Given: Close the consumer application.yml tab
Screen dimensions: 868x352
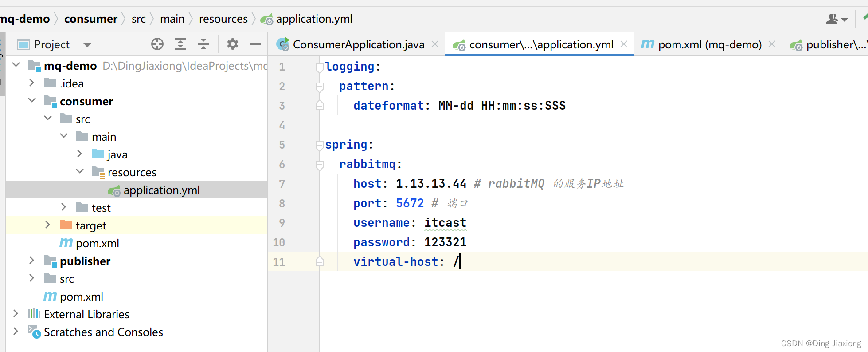Looking at the screenshot, I should 624,44.
